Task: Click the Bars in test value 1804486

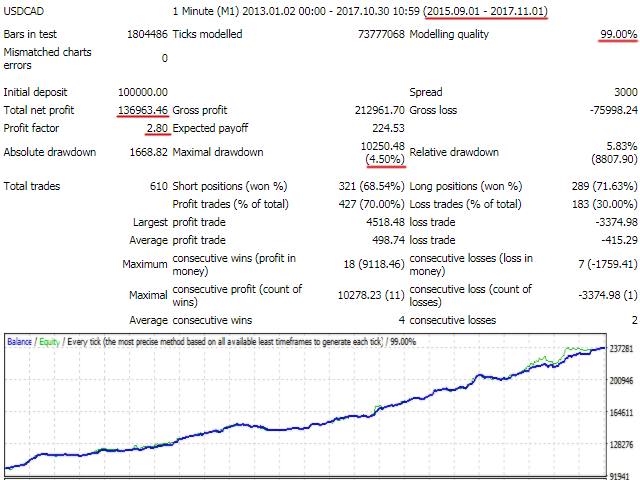Action: pos(147,34)
